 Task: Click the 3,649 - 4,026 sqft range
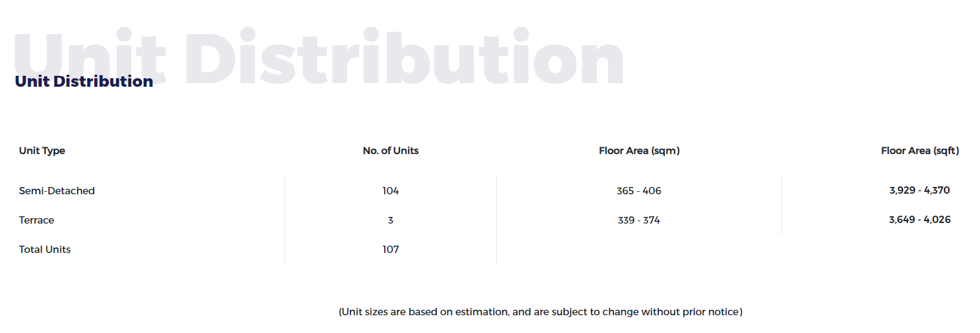pos(919,219)
